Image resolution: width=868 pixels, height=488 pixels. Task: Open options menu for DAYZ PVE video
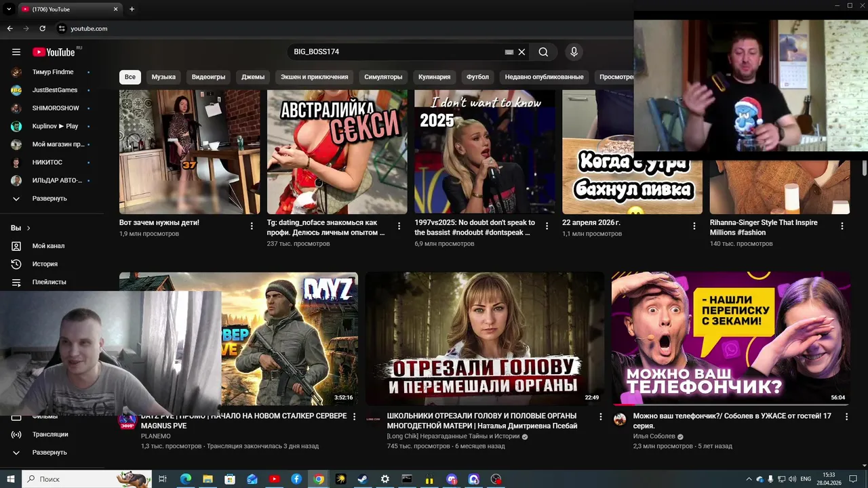[x=354, y=417]
